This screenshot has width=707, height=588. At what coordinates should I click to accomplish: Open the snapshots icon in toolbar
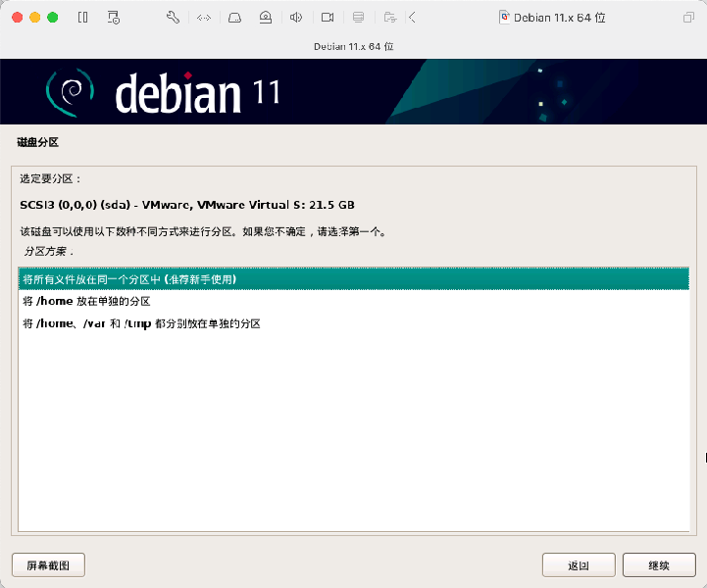(113, 18)
